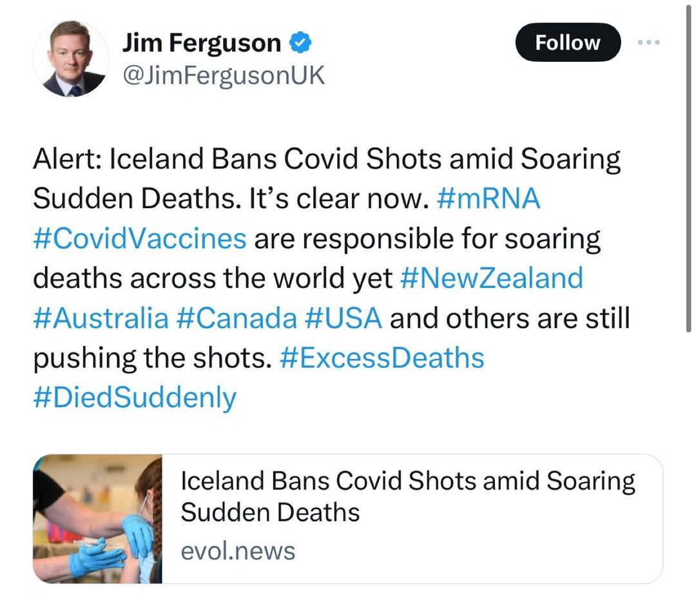
Task: Open the #mRNA hashtag
Action: click(488, 198)
